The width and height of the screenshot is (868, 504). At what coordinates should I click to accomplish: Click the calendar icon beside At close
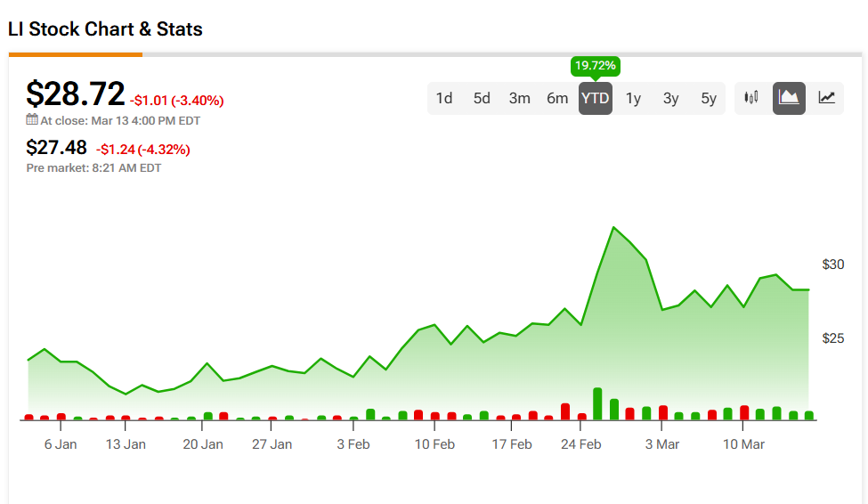pyautogui.click(x=32, y=120)
